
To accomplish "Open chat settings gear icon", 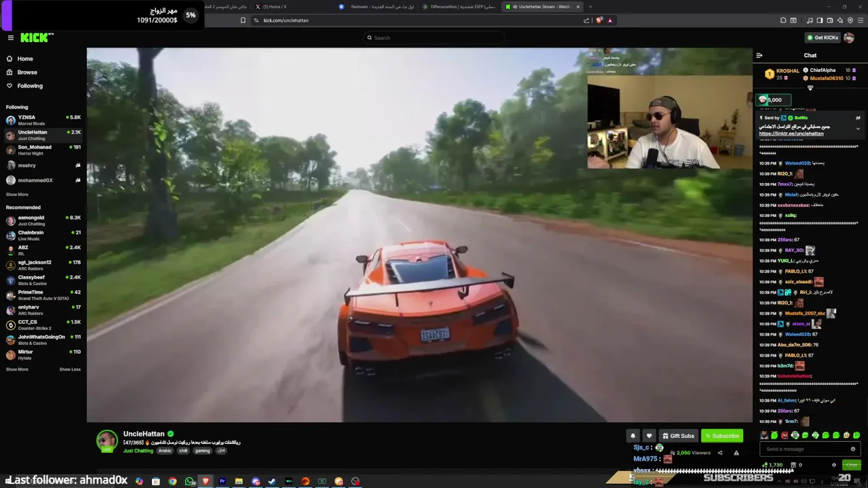I will [x=833, y=465].
